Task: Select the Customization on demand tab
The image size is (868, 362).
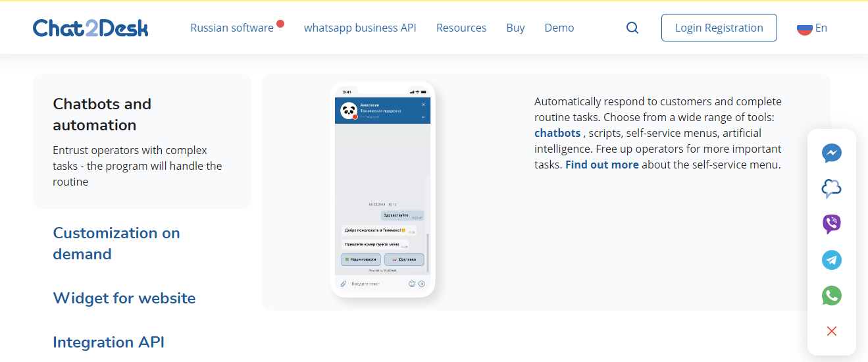Action: [x=116, y=244]
